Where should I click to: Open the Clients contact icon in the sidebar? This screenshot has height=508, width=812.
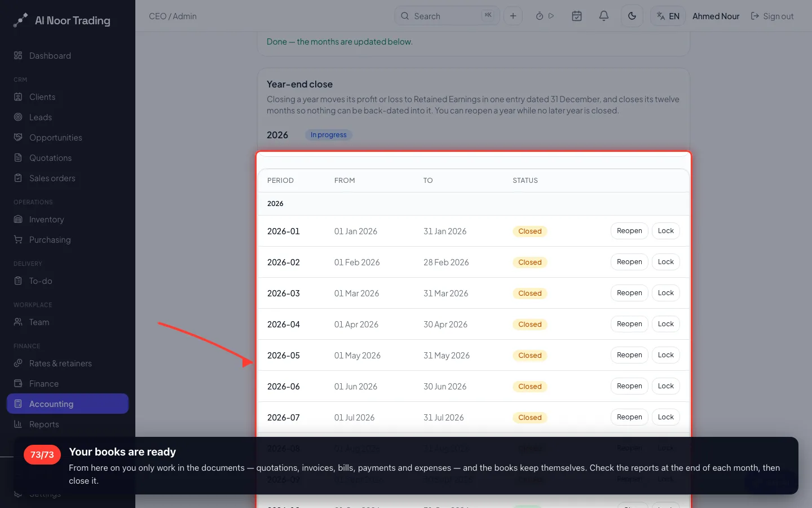pos(18,97)
